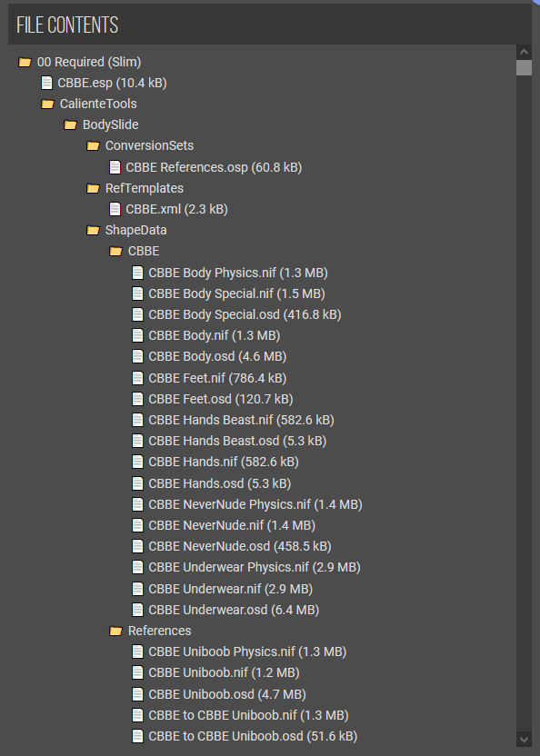Click the CalienteTools folder icon

47,104
